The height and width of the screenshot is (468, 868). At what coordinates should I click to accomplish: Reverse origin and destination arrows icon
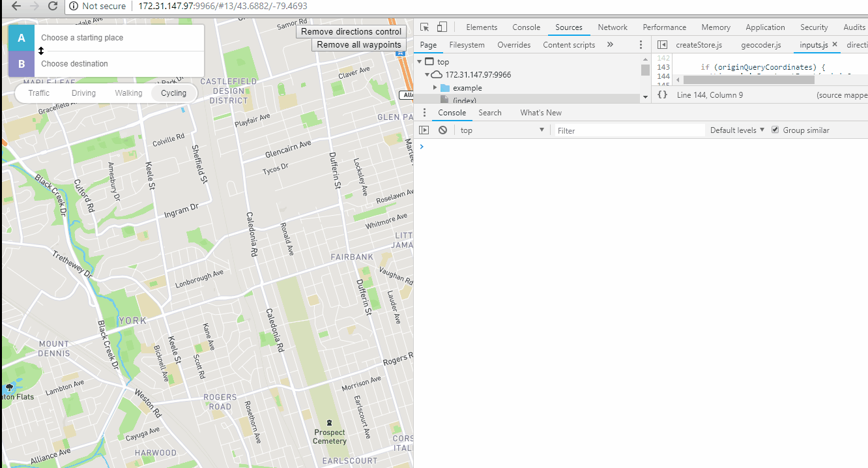point(41,51)
